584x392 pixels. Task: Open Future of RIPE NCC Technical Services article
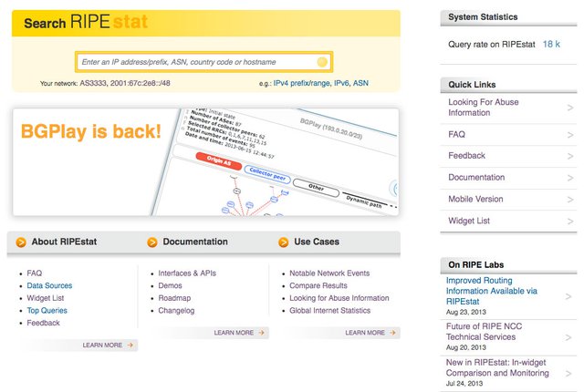point(484,332)
